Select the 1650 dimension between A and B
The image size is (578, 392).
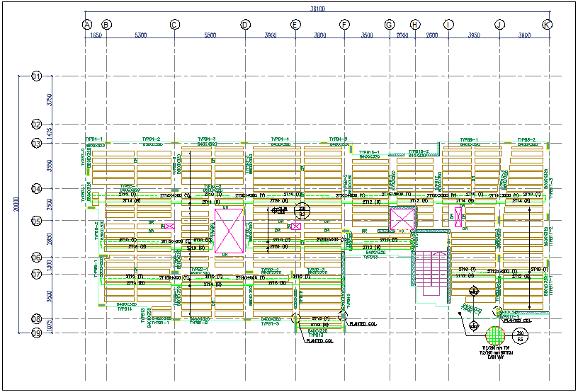pyautogui.click(x=96, y=35)
